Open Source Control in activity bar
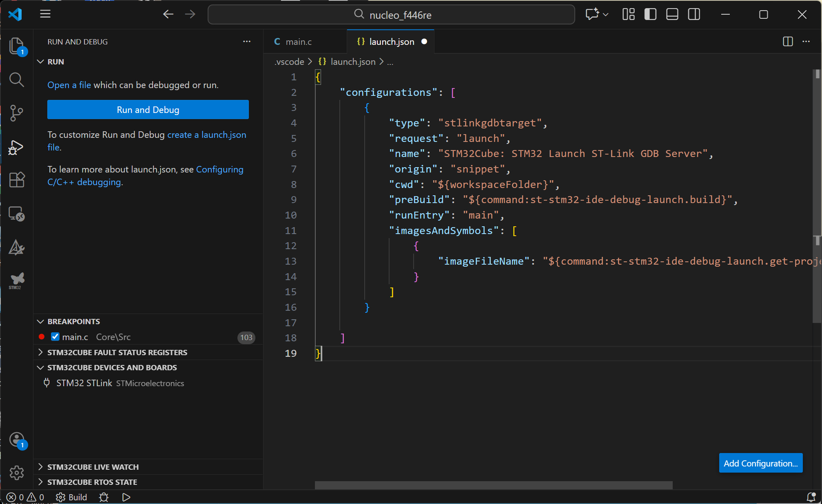This screenshot has width=822, height=504. [16, 113]
